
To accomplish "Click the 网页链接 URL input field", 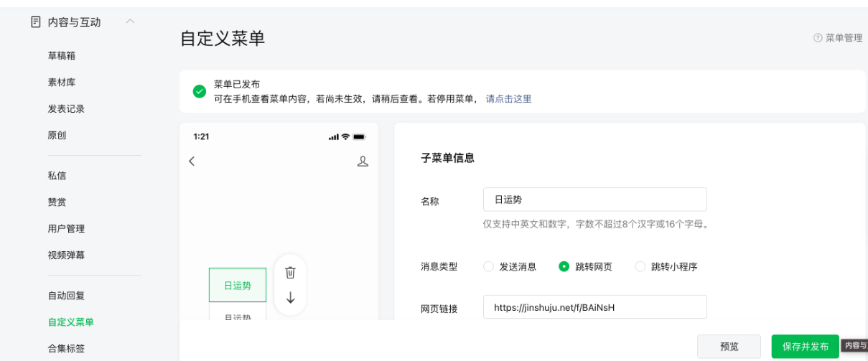I will pos(594,307).
